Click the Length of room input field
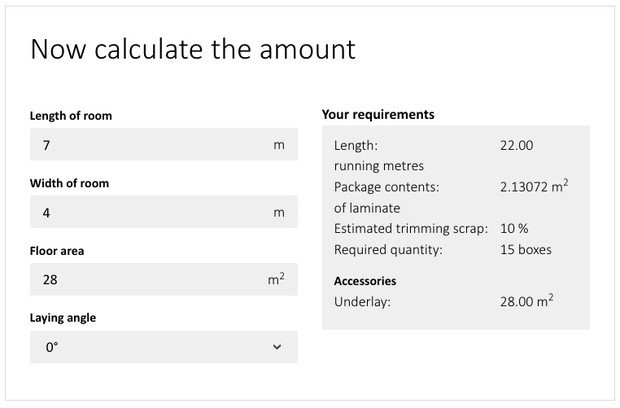Viewport: 620px width, 408px height. [150, 145]
